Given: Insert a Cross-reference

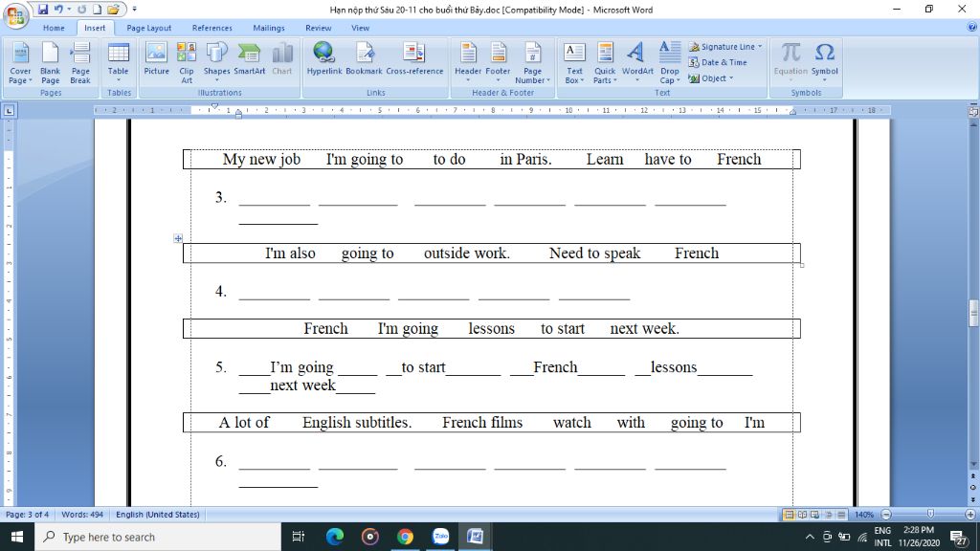Looking at the screenshot, I should click(x=414, y=58).
